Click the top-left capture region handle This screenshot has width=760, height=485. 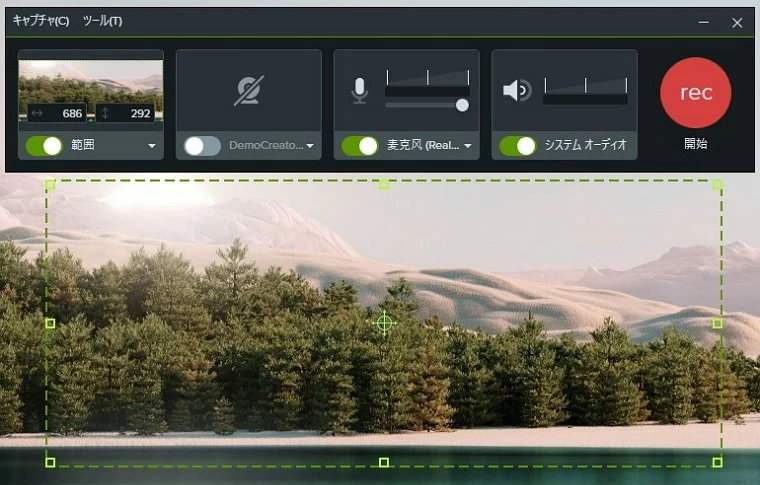[x=50, y=185]
